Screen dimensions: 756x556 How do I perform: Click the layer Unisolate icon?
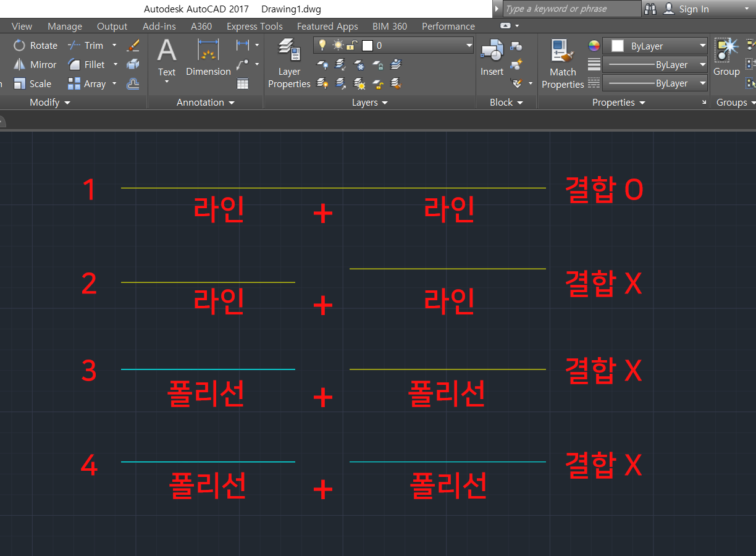[x=340, y=83]
